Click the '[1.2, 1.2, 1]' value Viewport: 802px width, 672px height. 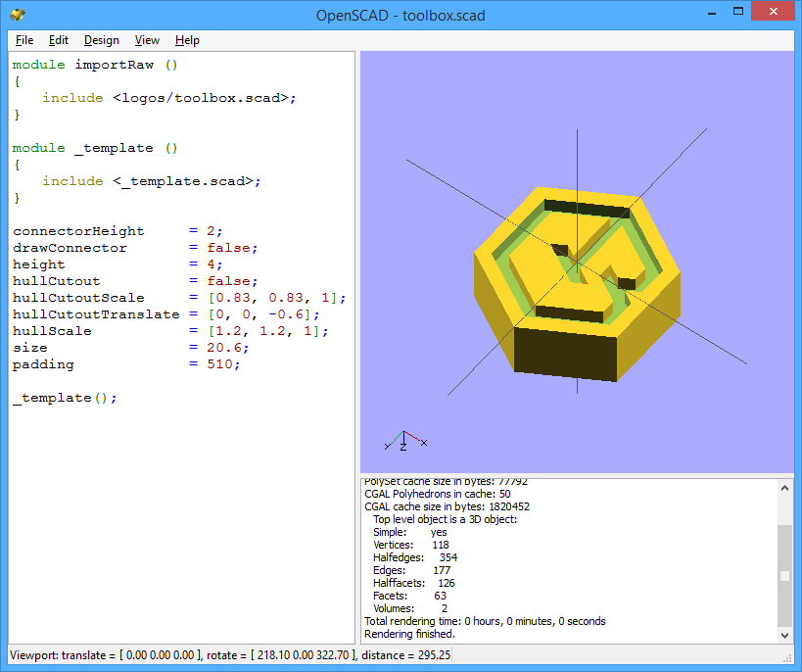pyautogui.click(x=264, y=331)
